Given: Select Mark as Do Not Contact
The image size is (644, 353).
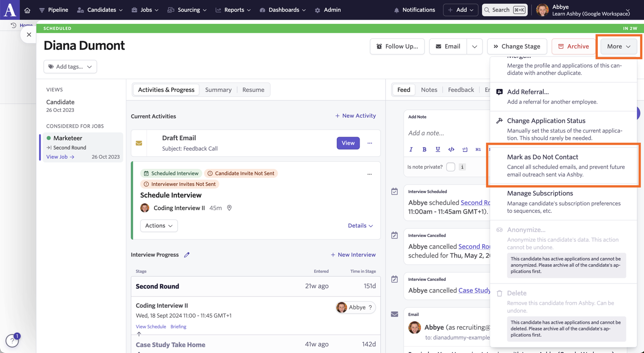Looking at the screenshot, I should [x=563, y=165].
